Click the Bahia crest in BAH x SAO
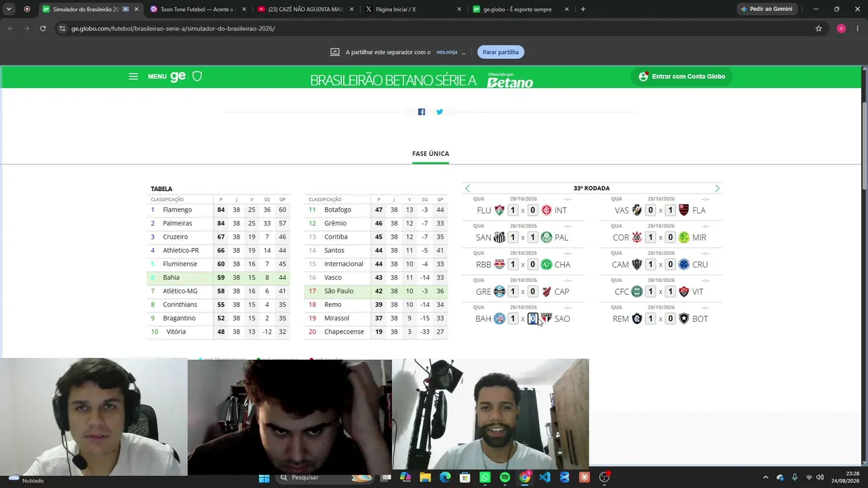Image resolution: width=868 pixels, height=488 pixels. tap(499, 319)
